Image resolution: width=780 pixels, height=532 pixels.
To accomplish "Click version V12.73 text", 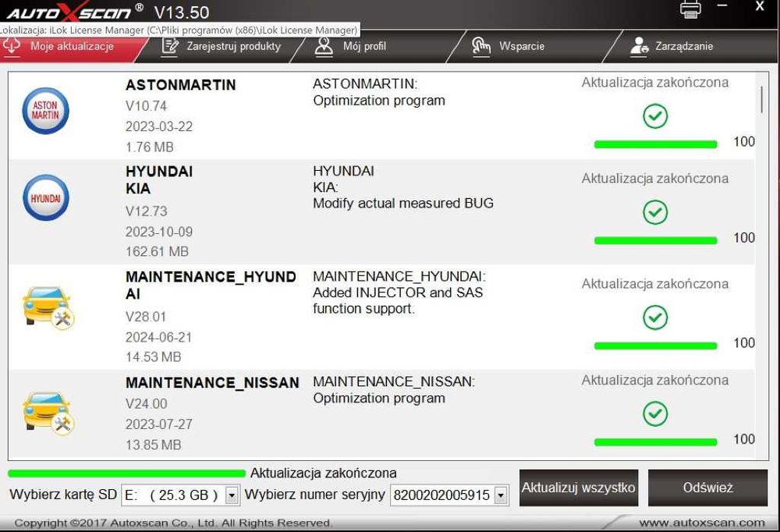I will tap(147, 211).
